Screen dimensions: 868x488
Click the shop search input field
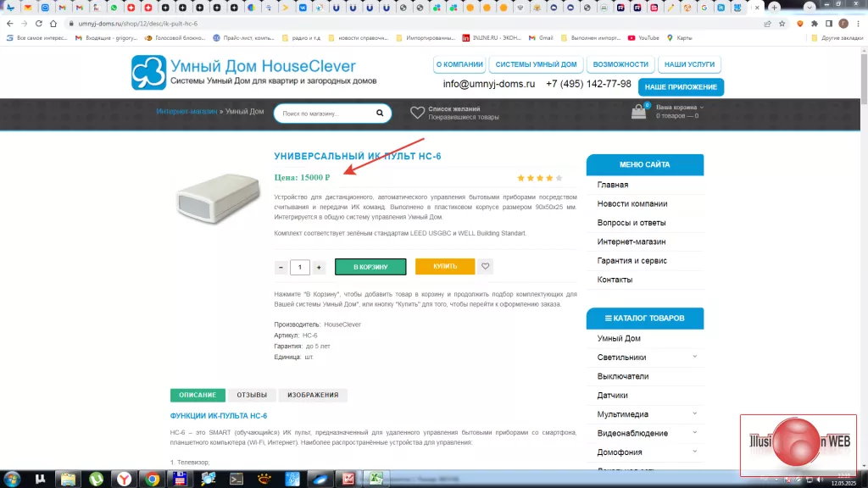click(x=320, y=113)
